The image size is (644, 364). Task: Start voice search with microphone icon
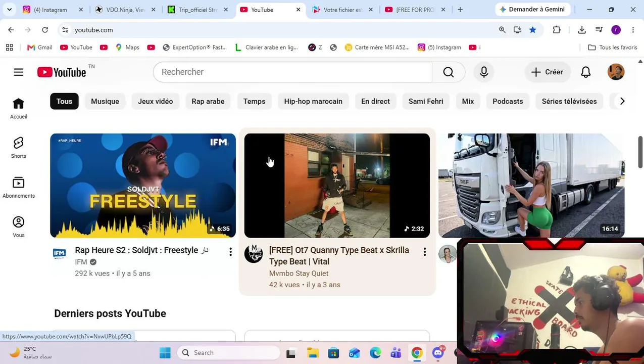pos(484,72)
